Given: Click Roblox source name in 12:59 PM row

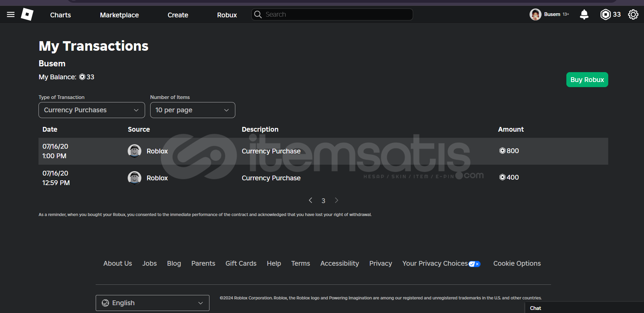Looking at the screenshot, I should pyautogui.click(x=157, y=178).
